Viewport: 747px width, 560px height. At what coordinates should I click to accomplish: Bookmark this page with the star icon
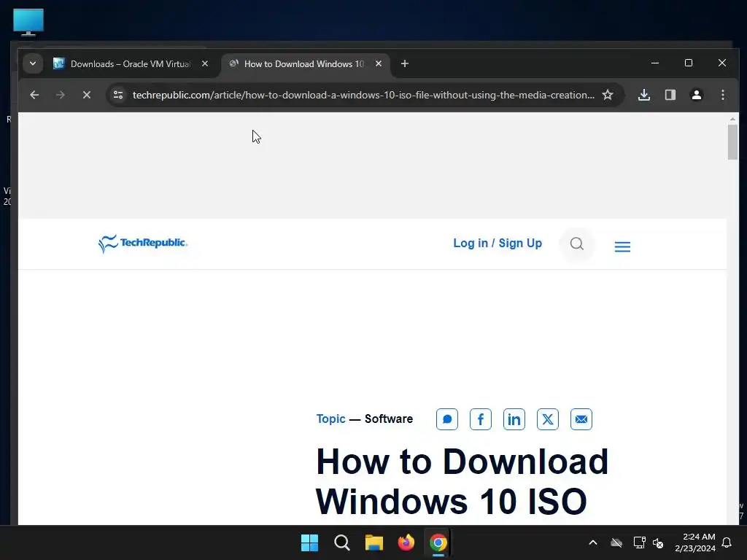tap(608, 95)
